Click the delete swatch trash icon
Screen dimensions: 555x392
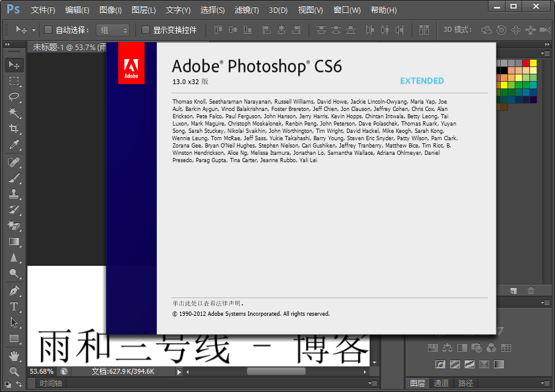click(531, 291)
